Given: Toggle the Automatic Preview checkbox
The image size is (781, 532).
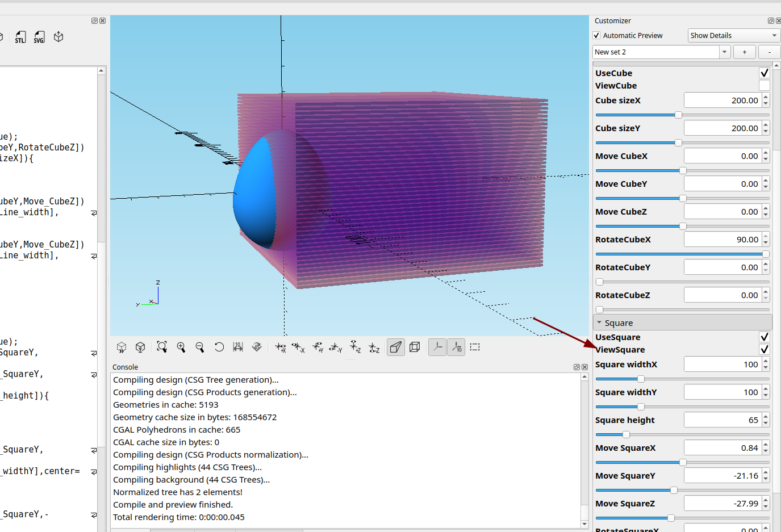Looking at the screenshot, I should 596,36.
